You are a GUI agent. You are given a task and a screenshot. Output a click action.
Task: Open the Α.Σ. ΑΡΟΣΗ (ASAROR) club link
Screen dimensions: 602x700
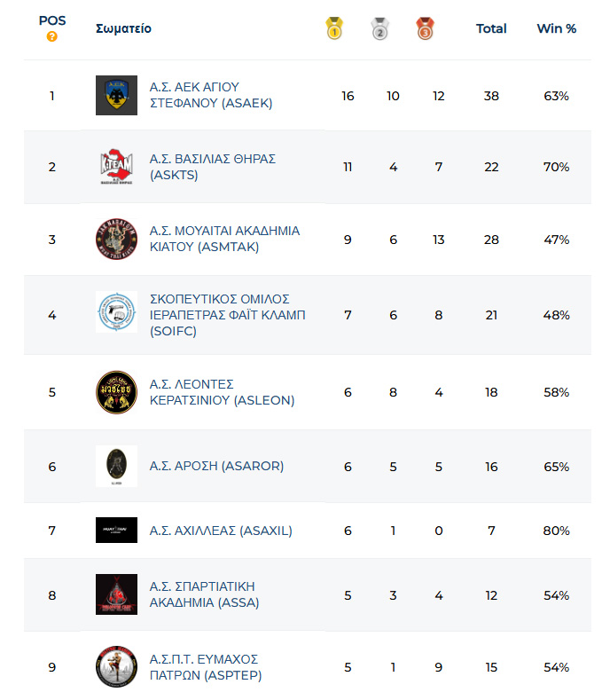click(216, 466)
